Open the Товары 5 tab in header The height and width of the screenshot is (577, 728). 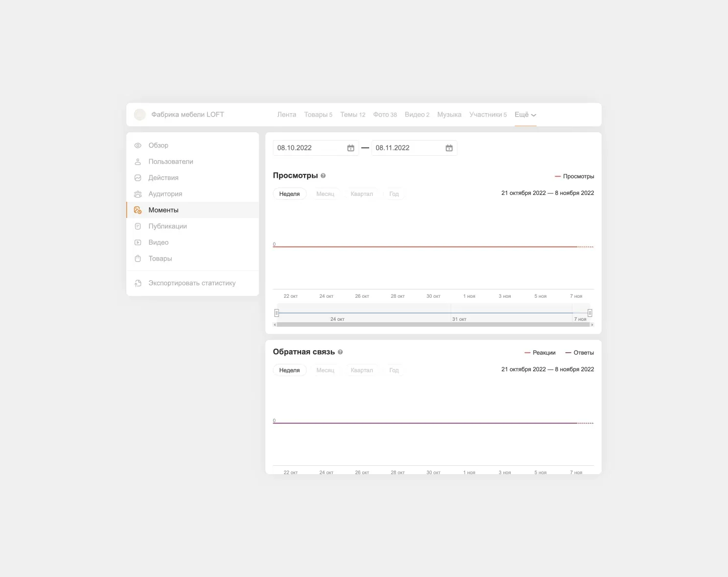[318, 115]
